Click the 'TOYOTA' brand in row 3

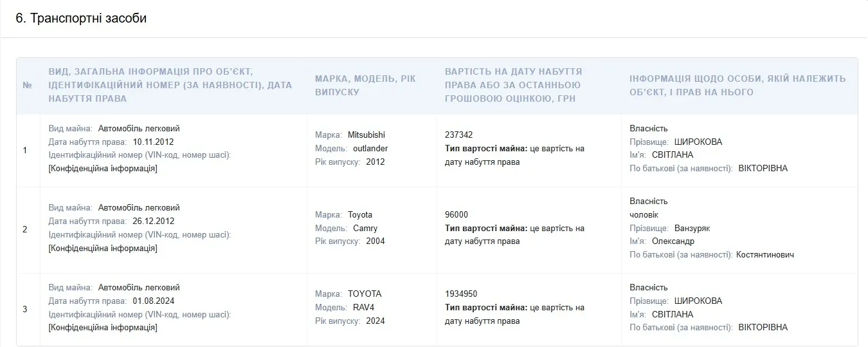(365, 294)
